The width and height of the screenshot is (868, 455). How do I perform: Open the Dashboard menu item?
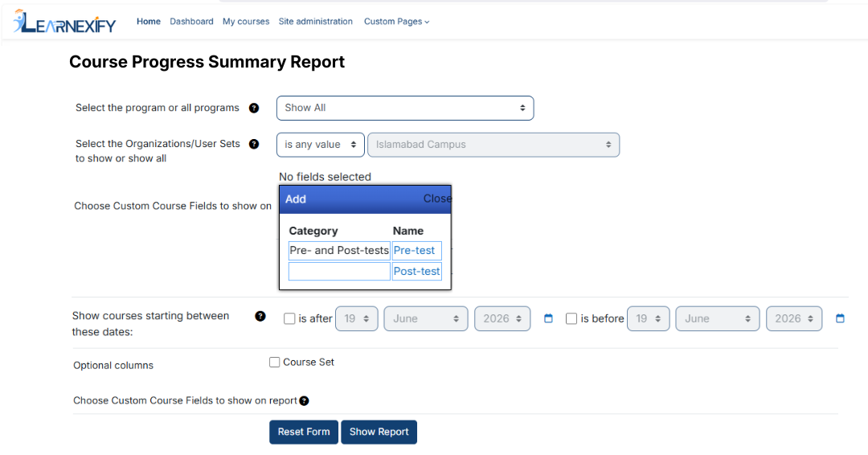(191, 22)
